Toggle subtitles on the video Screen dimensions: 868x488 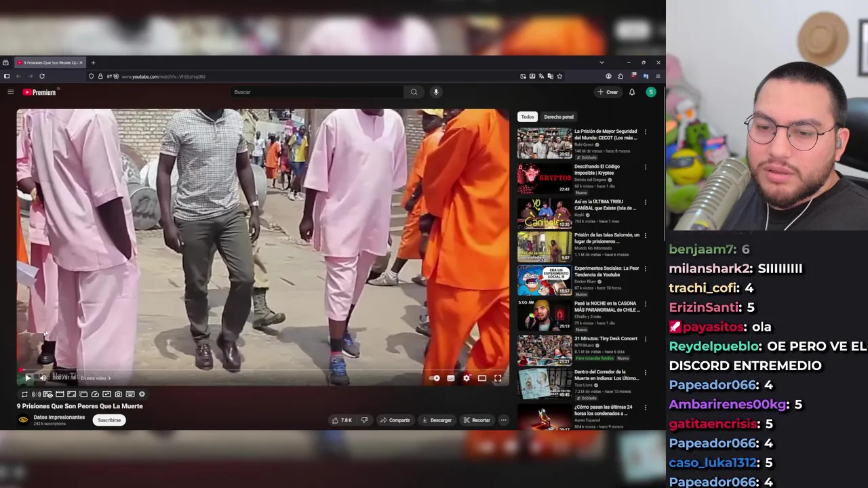pos(451,378)
